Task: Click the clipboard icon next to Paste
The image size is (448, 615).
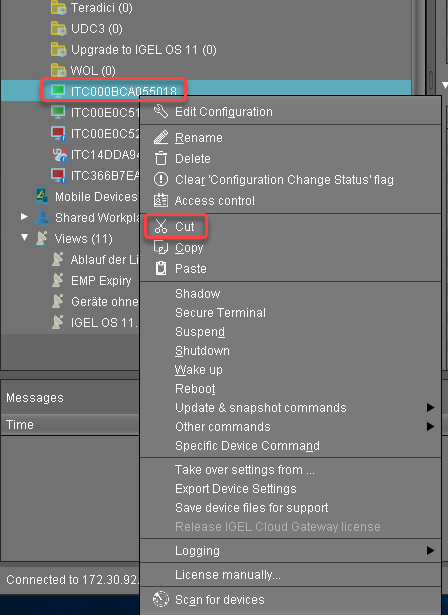Action: [161, 268]
